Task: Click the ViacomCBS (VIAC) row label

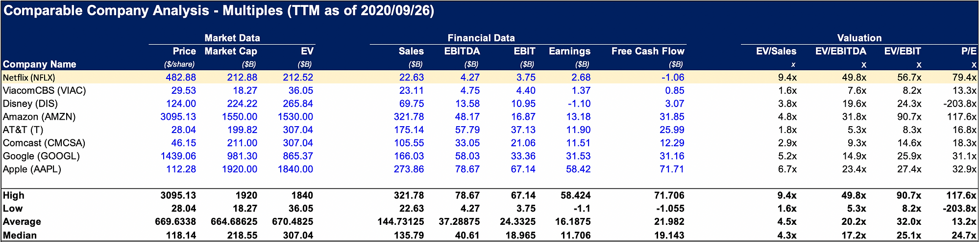Action: click(x=44, y=90)
